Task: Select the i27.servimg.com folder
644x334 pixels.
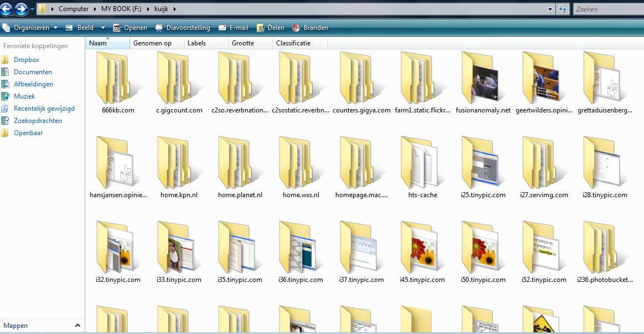Action: pyautogui.click(x=544, y=167)
